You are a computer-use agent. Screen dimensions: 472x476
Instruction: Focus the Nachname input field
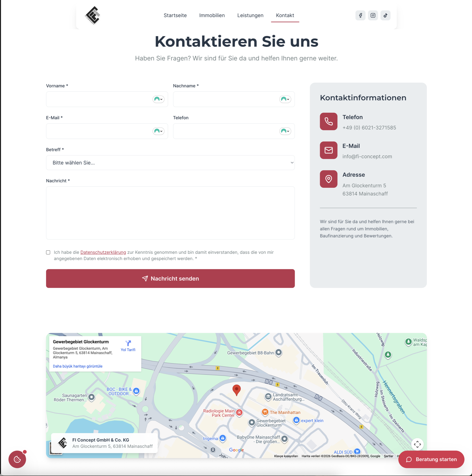(234, 99)
